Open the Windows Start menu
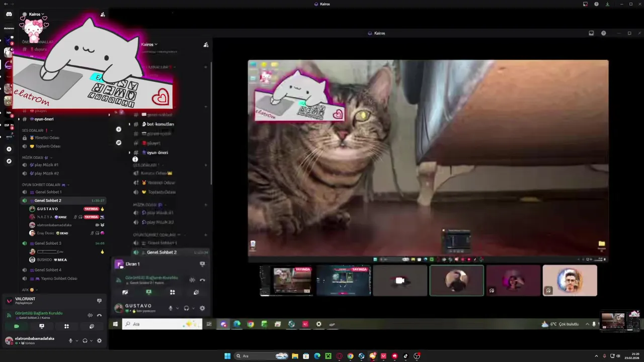The height and width of the screenshot is (362, 644). 227,356
